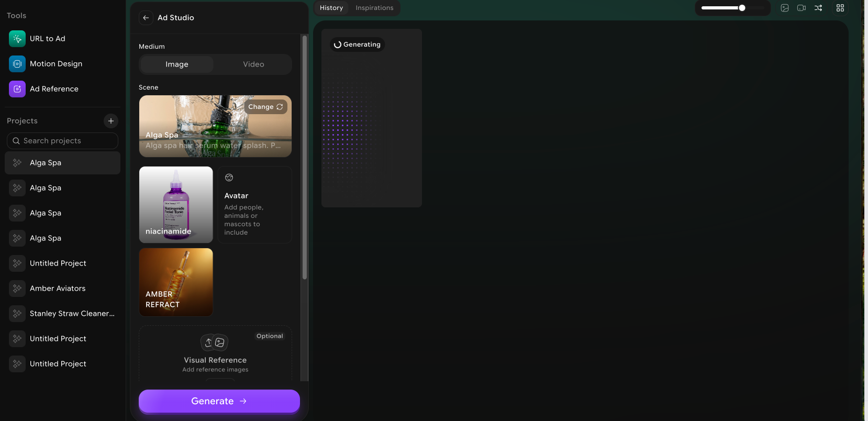Image resolution: width=868 pixels, height=421 pixels.
Task: Select Image medium
Action: point(177,64)
